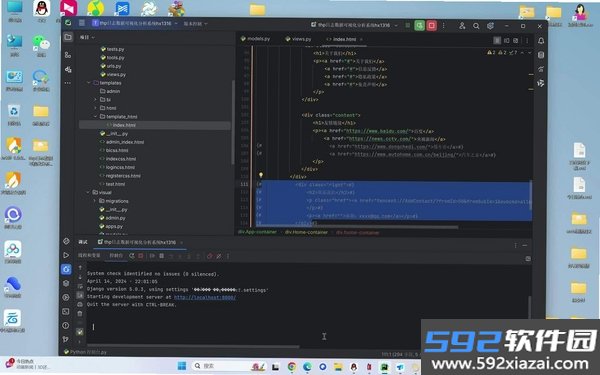The width and height of the screenshot is (600, 375).
Task: Clear console with trash icon
Action: [x=80, y=314]
